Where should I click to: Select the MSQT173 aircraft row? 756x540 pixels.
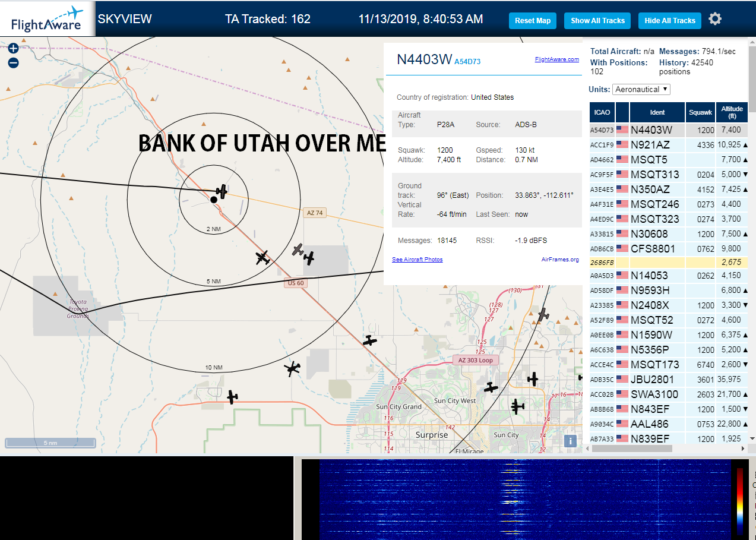(x=669, y=365)
